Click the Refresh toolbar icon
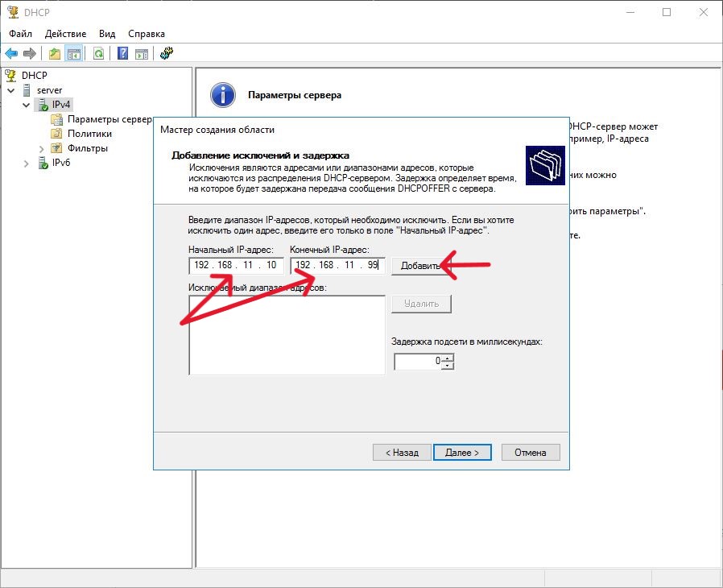Viewport: 723px width, 588px height. [x=98, y=54]
